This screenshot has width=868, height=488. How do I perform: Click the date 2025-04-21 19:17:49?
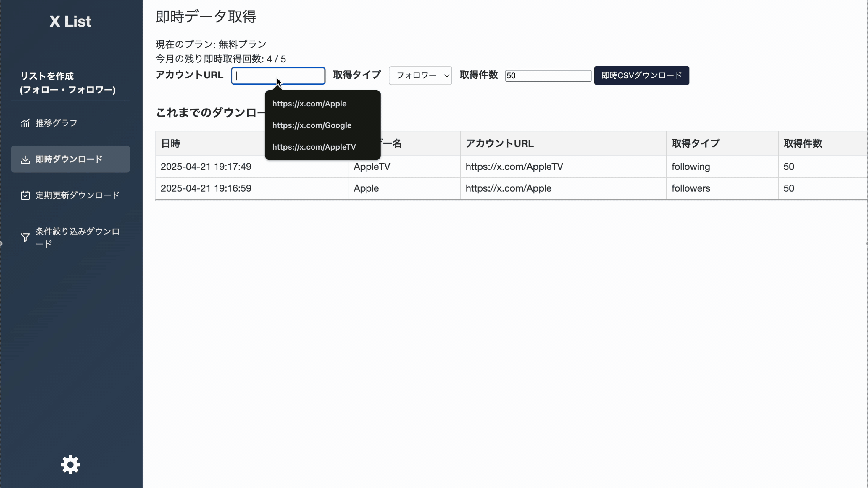(206, 167)
